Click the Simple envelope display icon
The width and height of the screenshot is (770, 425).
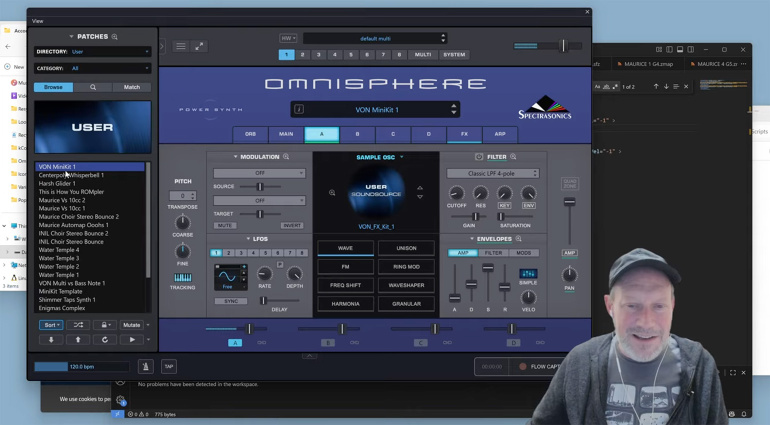tap(528, 274)
